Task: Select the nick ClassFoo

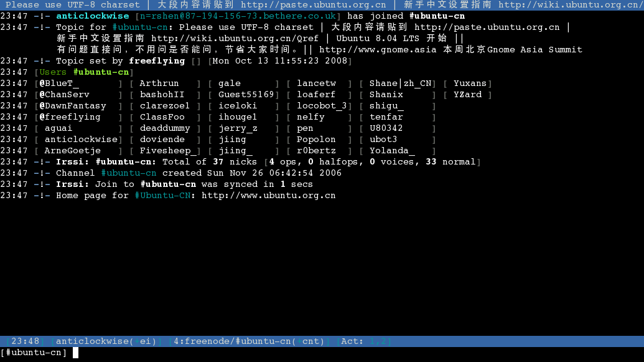Action: pos(162,117)
